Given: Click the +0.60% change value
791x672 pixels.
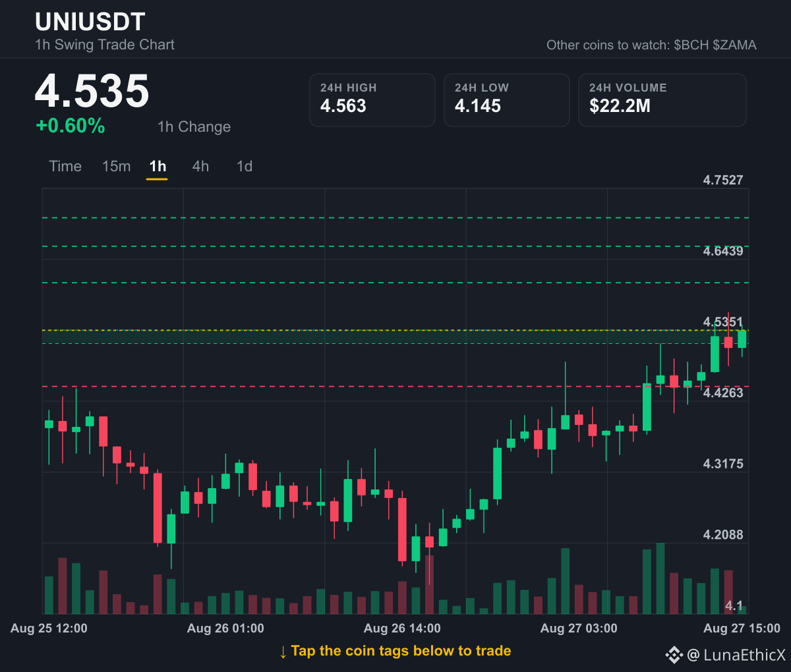Looking at the screenshot, I should click(x=71, y=126).
